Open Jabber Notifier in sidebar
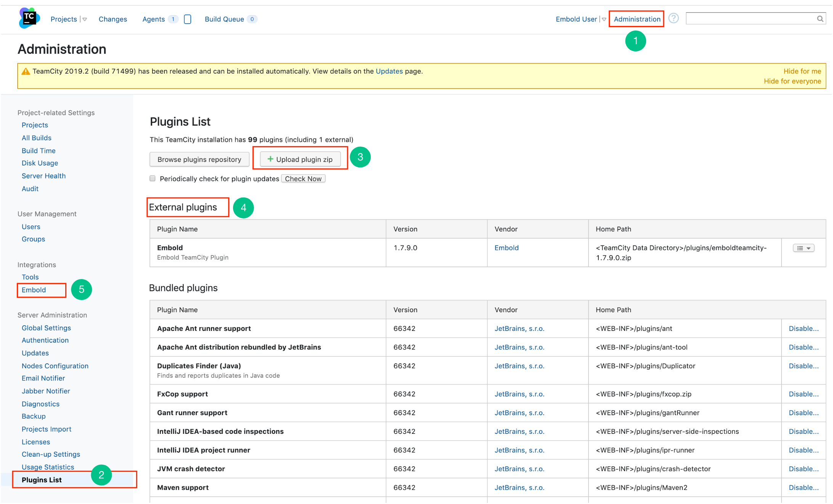This screenshot has height=504, width=833. click(46, 391)
